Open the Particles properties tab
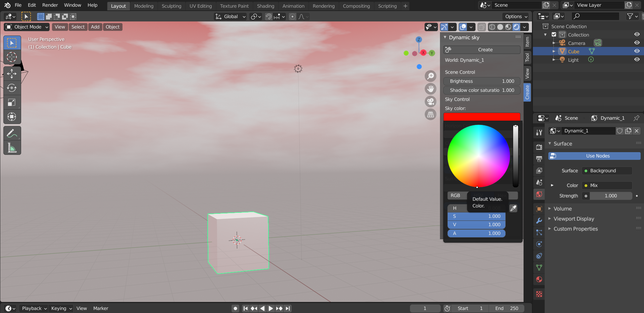This screenshot has width=644, height=313. 539,232
